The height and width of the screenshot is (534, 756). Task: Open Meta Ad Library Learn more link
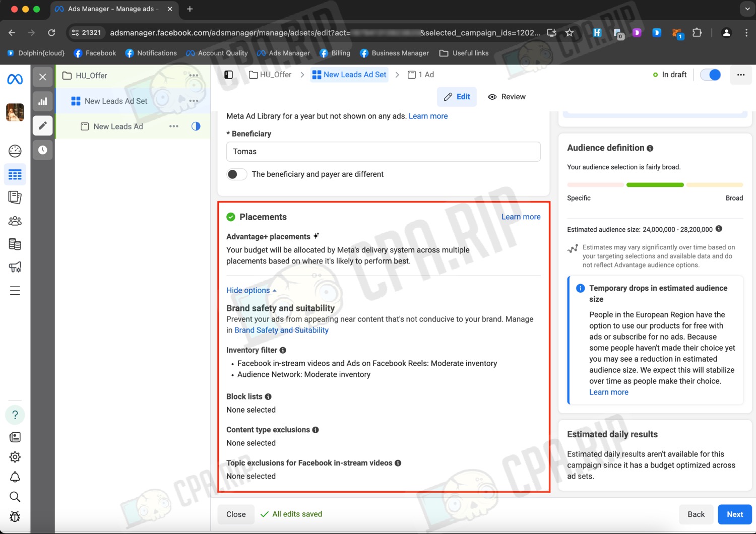(x=428, y=116)
